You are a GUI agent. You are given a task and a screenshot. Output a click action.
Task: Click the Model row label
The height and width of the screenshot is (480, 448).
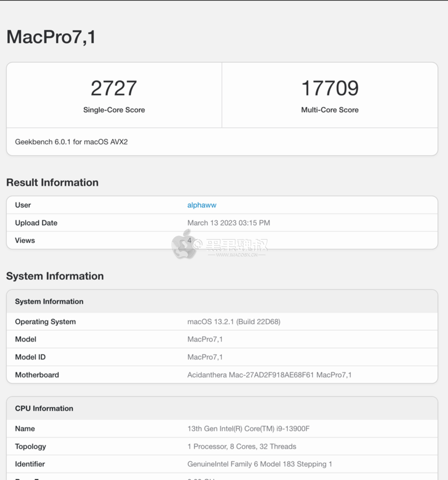(26, 340)
